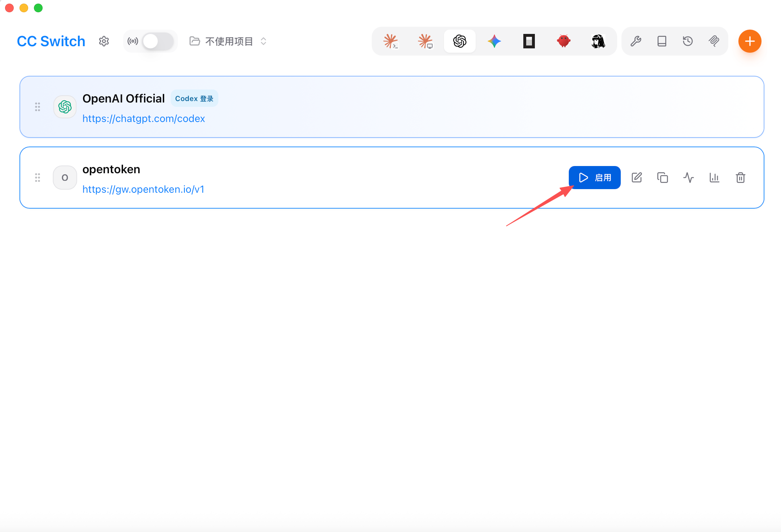Add a new provider with the orange plus
The width and height of the screenshot is (781, 532).
pos(750,41)
